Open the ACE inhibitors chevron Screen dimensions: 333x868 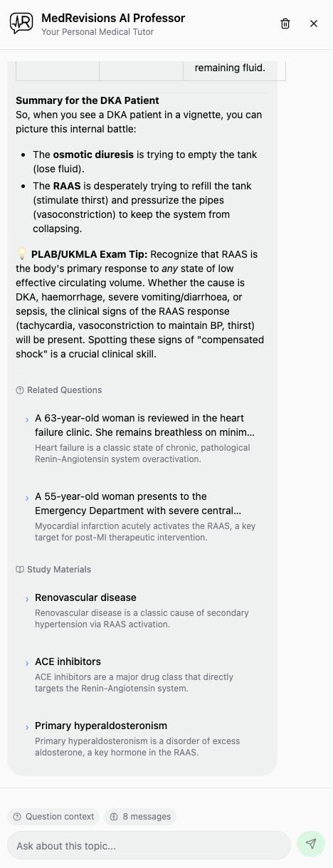[x=27, y=662]
